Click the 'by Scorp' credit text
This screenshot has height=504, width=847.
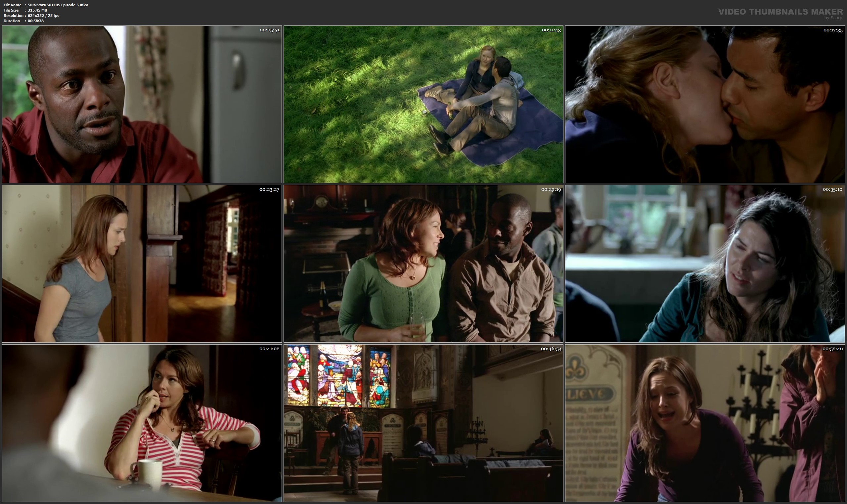pos(833,18)
